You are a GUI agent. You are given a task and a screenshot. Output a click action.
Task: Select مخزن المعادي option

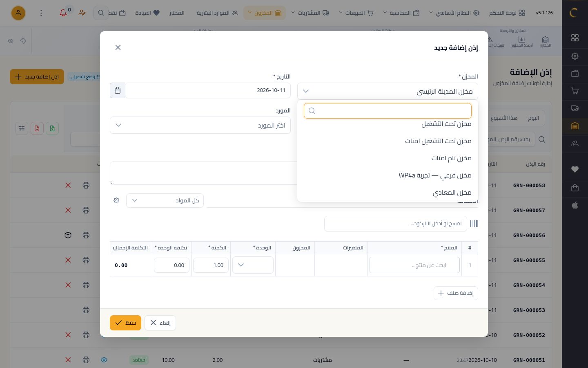tap(388, 193)
